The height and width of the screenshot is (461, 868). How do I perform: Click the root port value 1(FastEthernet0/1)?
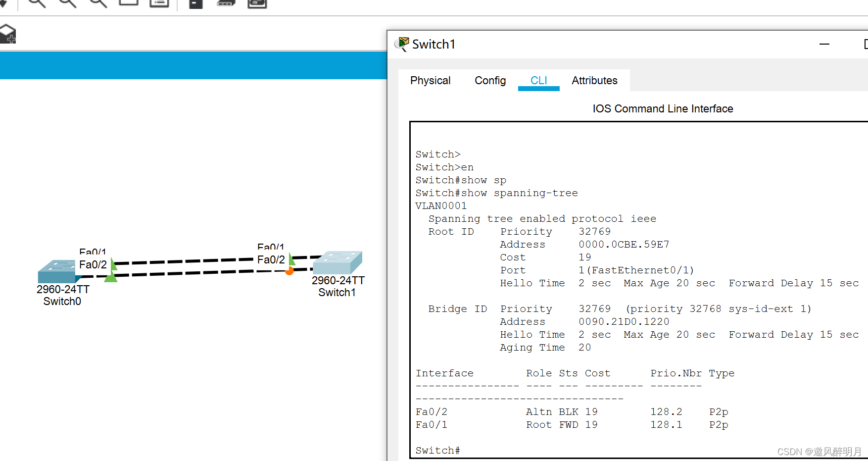636,270
